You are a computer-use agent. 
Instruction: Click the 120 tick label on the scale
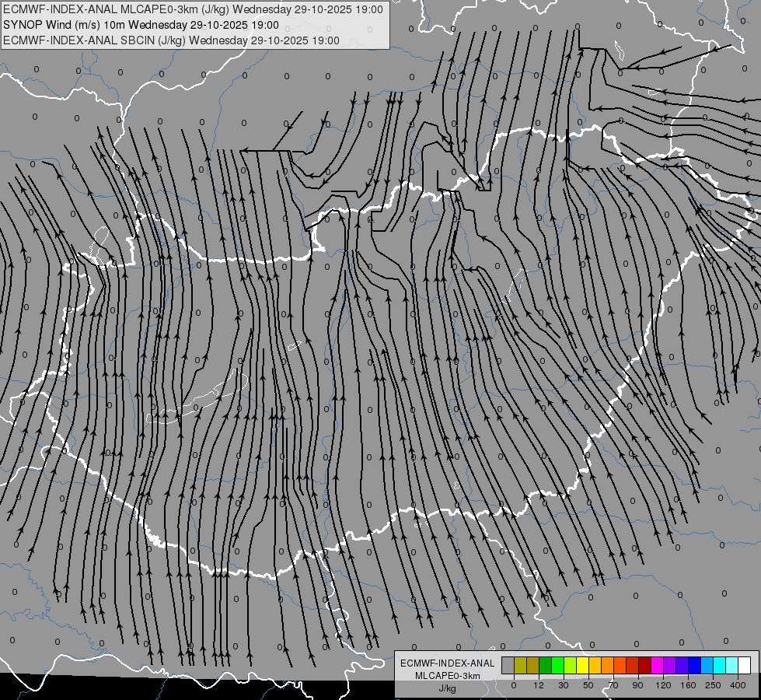[x=664, y=685]
